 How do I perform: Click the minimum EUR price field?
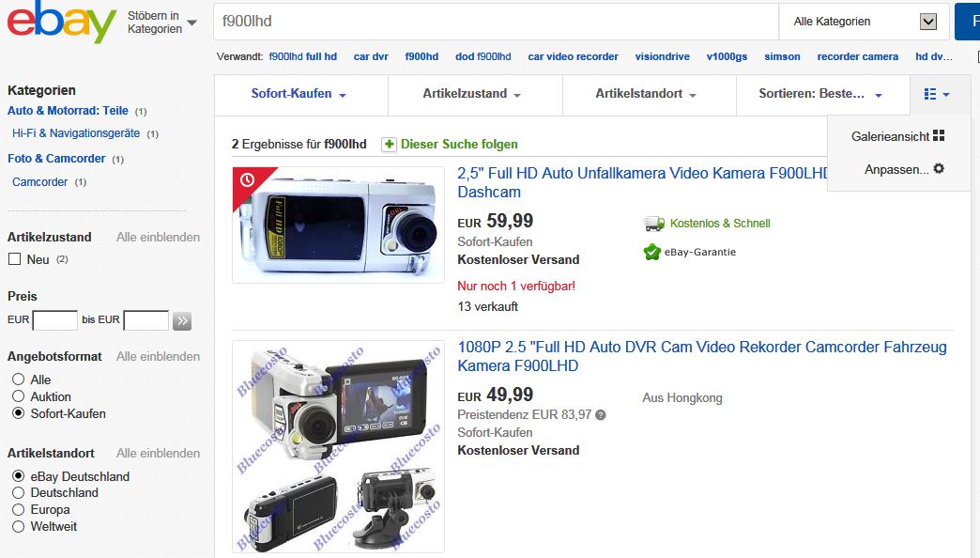[x=55, y=320]
